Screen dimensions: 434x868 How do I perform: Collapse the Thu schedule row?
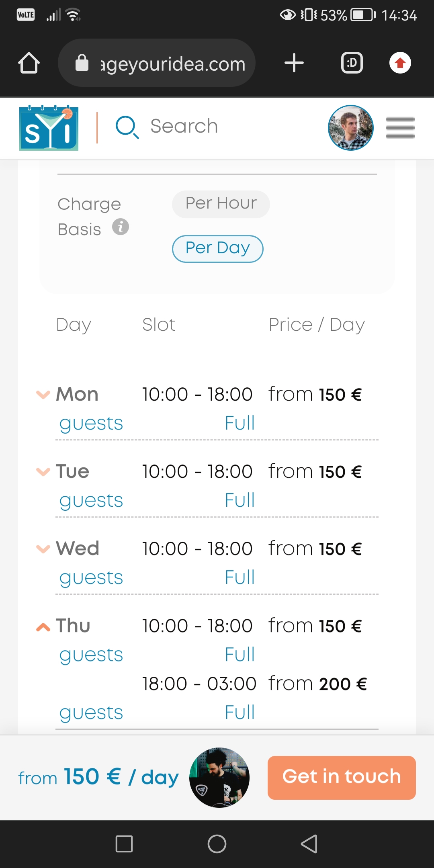click(43, 626)
